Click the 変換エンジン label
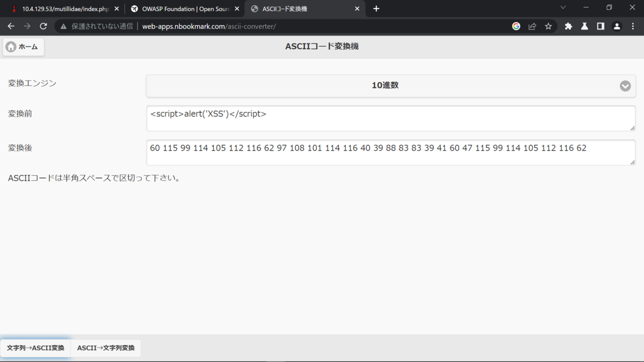This screenshot has height=362, width=644. pos(32,84)
